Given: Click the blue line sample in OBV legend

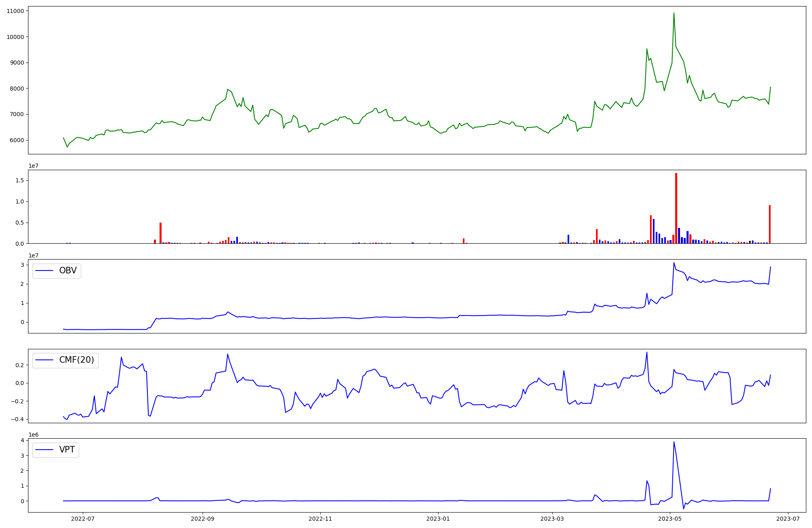Looking at the screenshot, I should tap(45, 271).
